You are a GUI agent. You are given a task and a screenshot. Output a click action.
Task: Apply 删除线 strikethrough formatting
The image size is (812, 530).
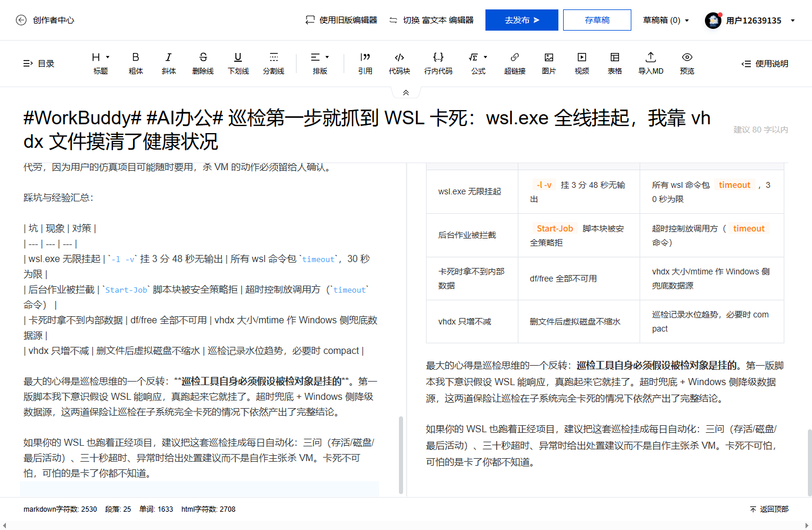pyautogui.click(x=203, y=64)
